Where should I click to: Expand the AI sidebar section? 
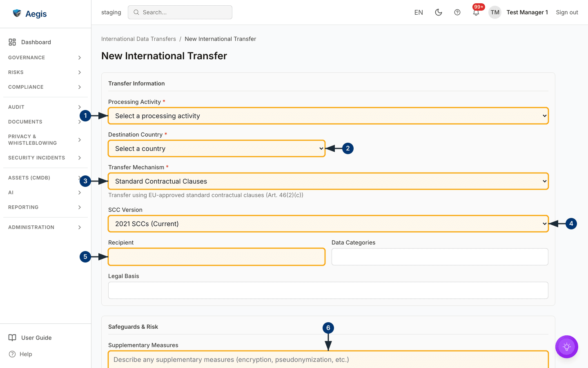click(45, 193)
